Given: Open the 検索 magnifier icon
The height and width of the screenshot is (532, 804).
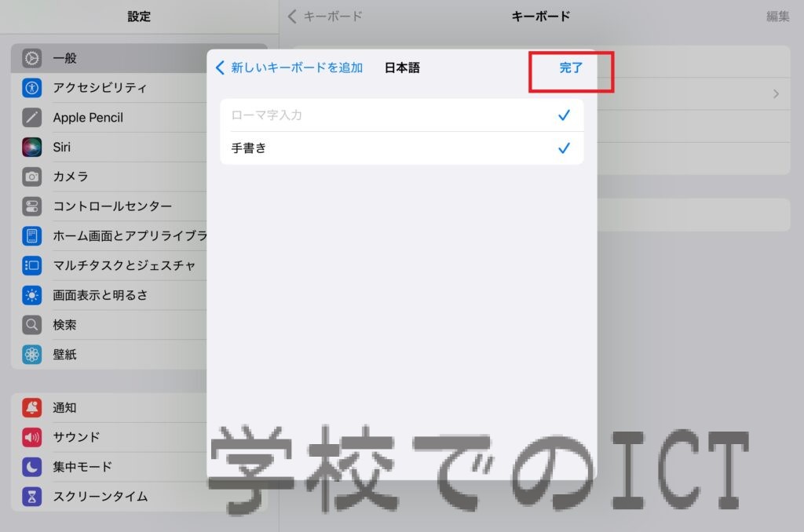Looking at the screenshot, I should pos(31,325).
